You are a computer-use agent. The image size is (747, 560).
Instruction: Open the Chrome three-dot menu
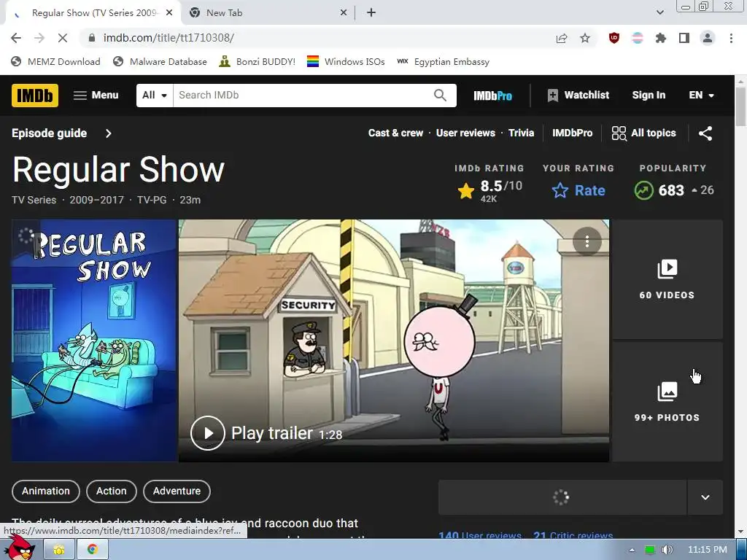(731, 38)
